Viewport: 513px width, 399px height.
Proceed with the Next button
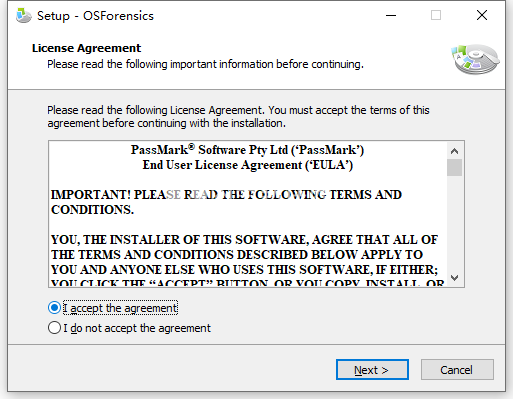coord(372,370)
